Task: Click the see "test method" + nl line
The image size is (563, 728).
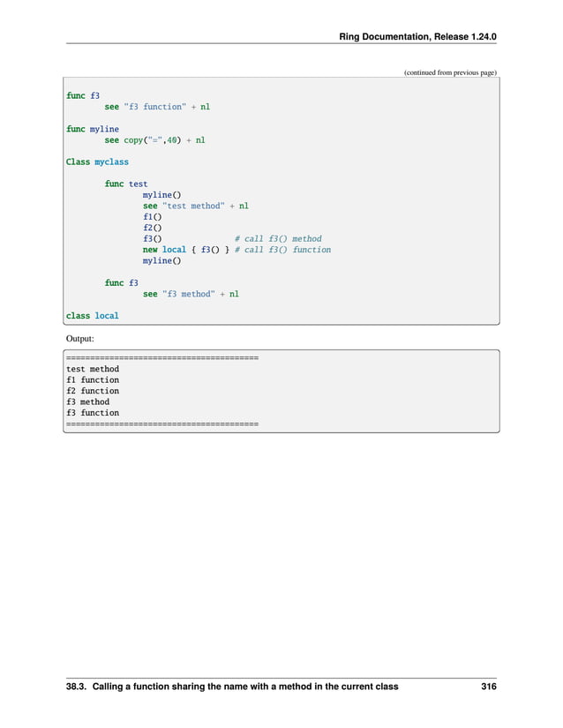Action: [x=195, y=206]
